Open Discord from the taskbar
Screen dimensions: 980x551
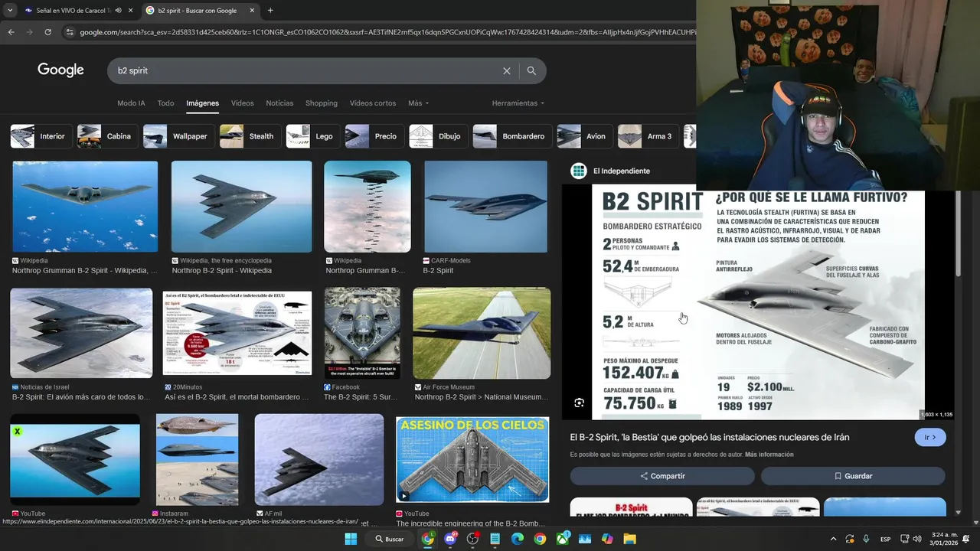450,539
